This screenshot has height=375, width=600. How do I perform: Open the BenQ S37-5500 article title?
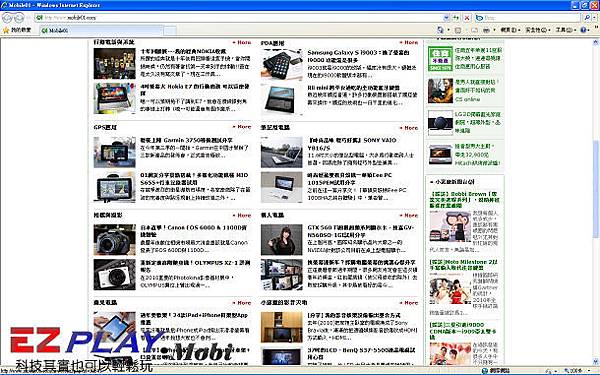(x=361, y=353)
